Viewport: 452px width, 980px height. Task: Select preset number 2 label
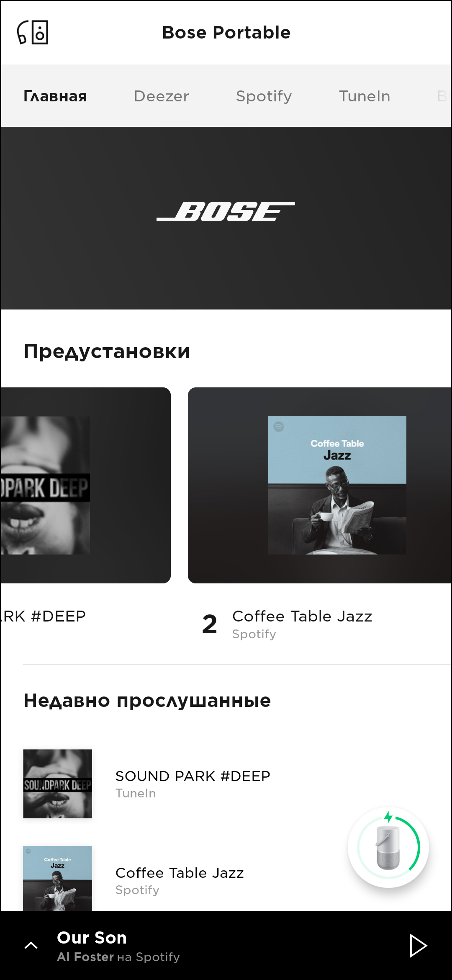pyautogui.click(x=209, y=624)
